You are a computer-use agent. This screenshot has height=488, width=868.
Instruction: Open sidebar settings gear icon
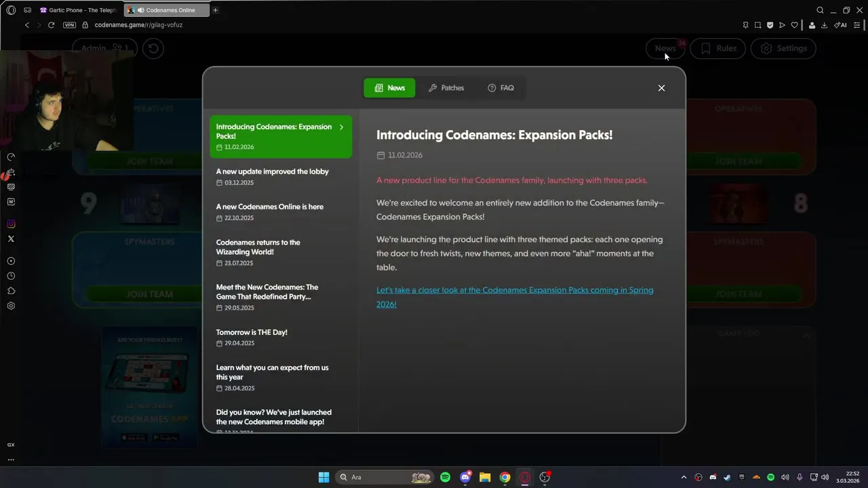point(11,306)
